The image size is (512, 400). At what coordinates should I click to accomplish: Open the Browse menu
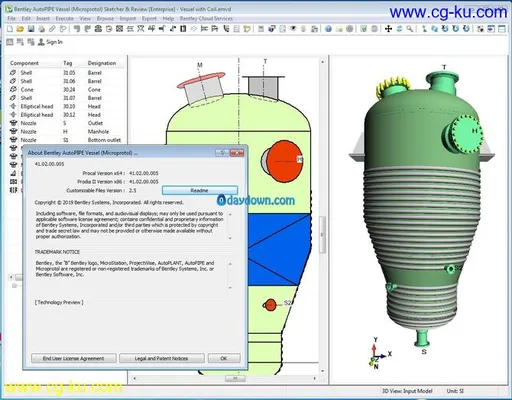click(x=105, y=18)
